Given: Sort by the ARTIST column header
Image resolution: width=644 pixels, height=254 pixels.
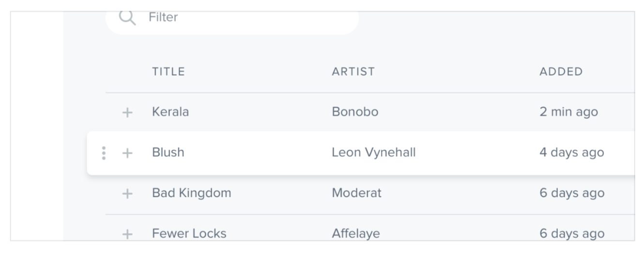Looking at the screenshot, I should click(x=353, y=72).
